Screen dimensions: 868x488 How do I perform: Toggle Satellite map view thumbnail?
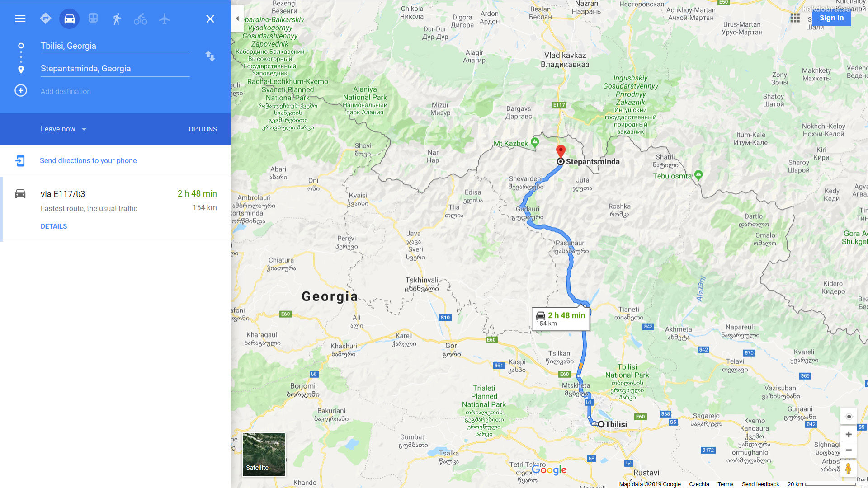(x=264, y=455)
